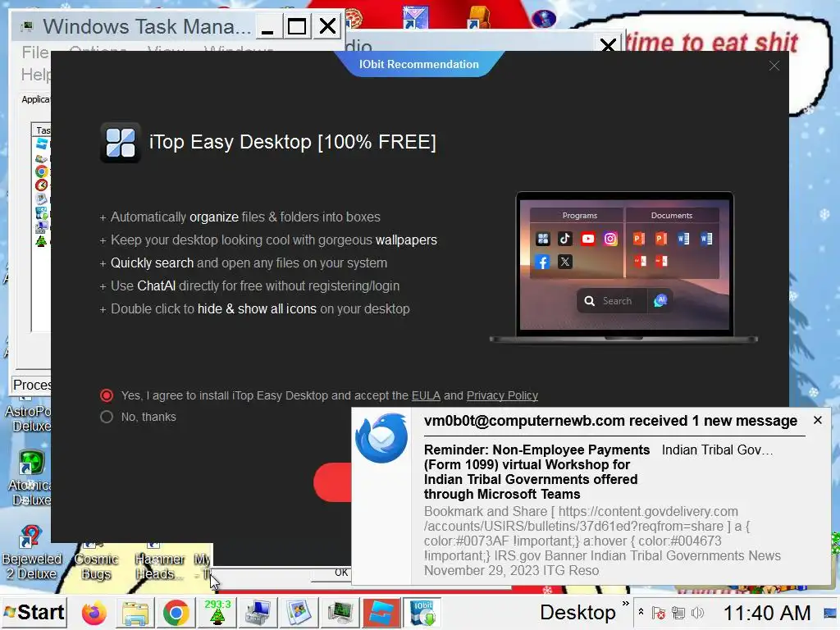The height and width of the screenshot is (630, 840).
Task: Click the Task Manager title bar icon
Action: (27, 26)
